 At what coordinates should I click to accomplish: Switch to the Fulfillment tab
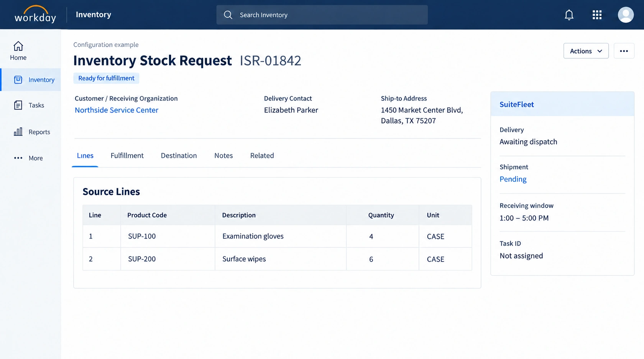tap(127, 156)
